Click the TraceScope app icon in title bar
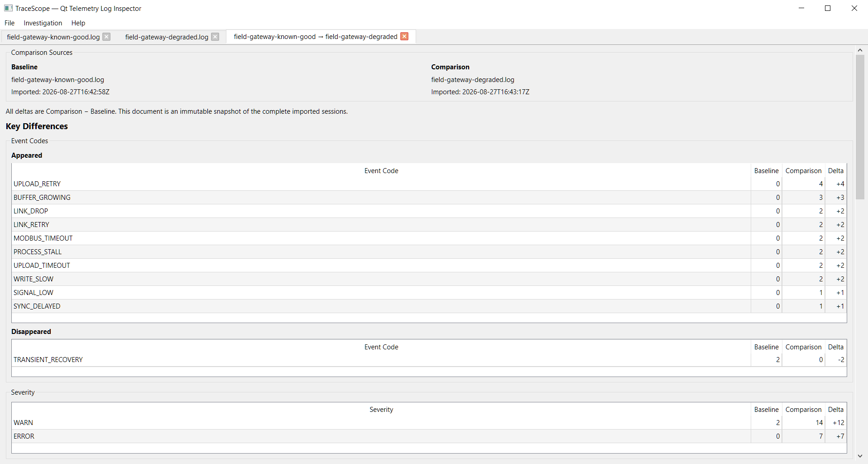Screen dimensions: 868x464 coord(8,8)
